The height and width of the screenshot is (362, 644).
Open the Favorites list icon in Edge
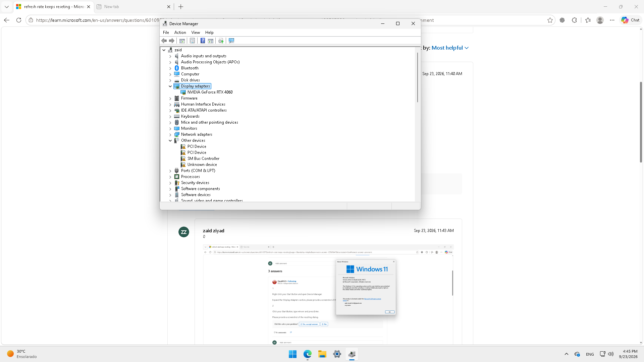coord(588,20)
